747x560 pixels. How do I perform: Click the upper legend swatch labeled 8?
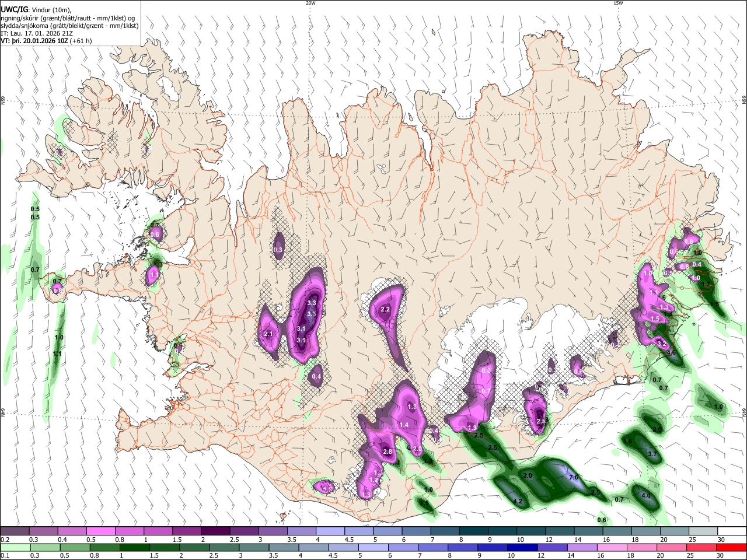click(x=473, y=531)
